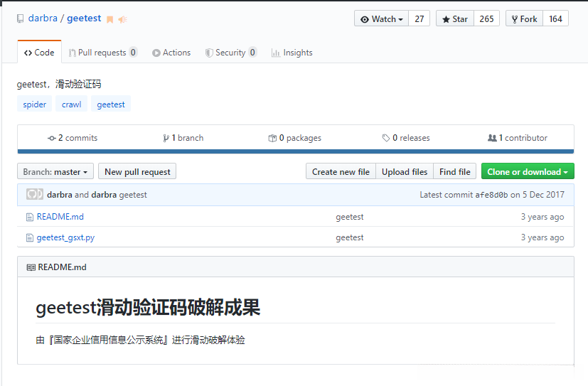This screenshot has height=386, width=588.
Task: Select the crawl topic tag
Action: 71,104
